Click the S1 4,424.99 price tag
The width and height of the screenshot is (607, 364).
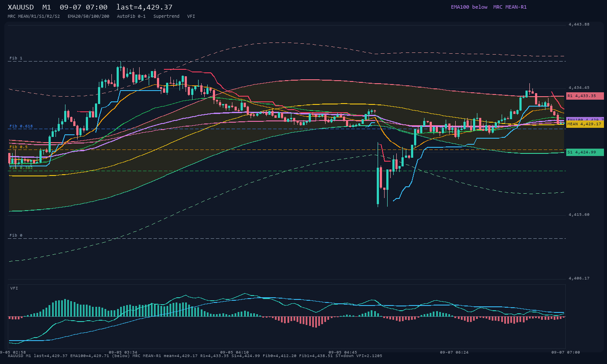click(585, 152)
